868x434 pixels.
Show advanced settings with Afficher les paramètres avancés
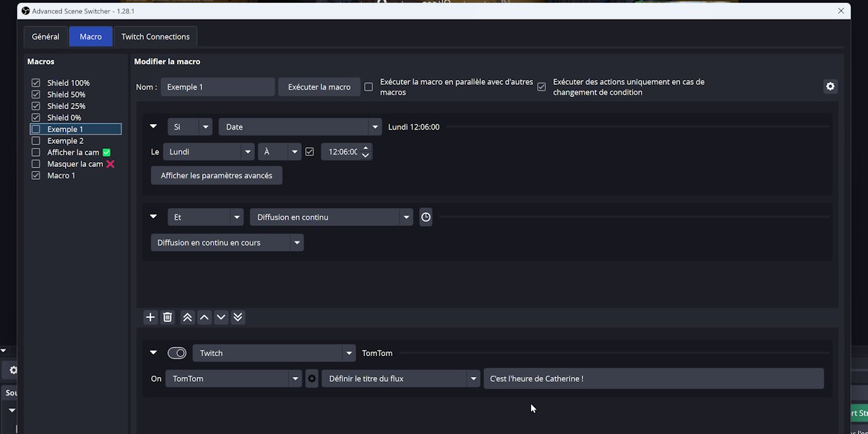click(x=216, y=175)
